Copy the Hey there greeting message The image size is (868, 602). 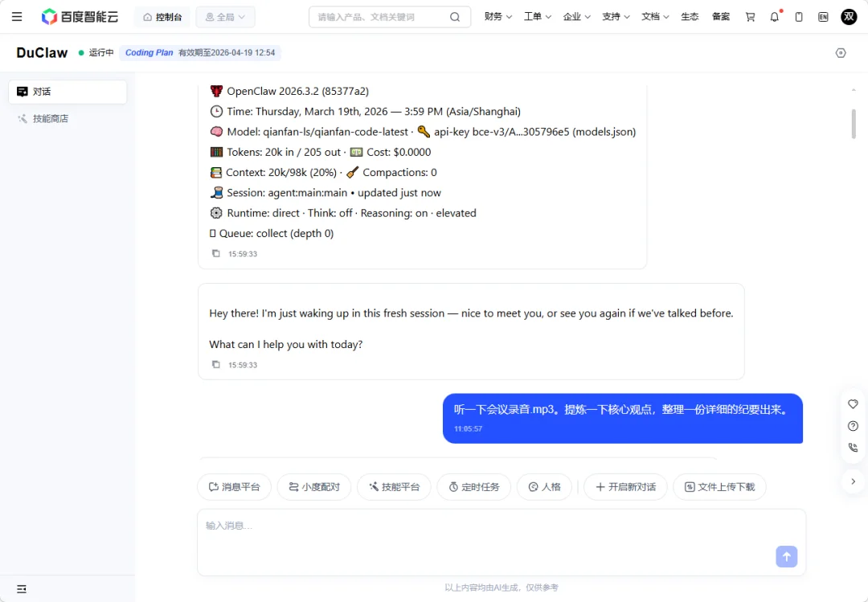215,365
